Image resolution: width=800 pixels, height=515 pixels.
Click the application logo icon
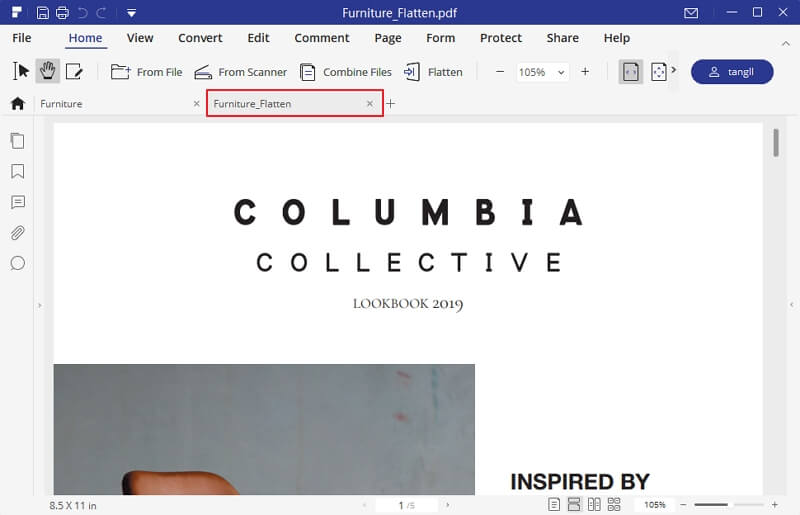[17, 12]
